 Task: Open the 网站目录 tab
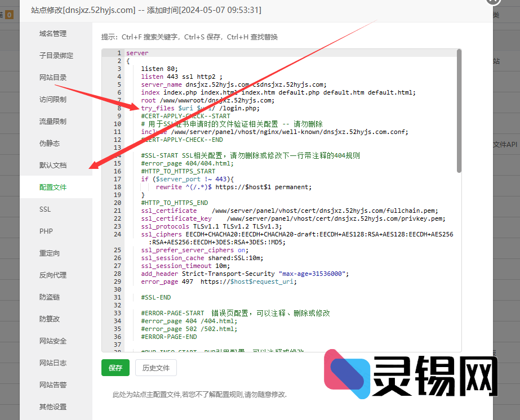tap(53, 77)
